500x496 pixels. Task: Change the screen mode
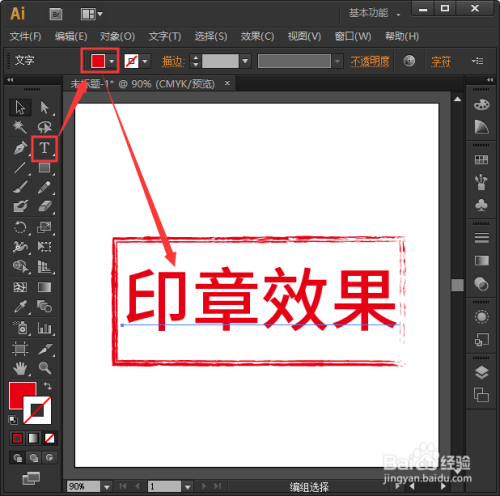coord(31,479)
